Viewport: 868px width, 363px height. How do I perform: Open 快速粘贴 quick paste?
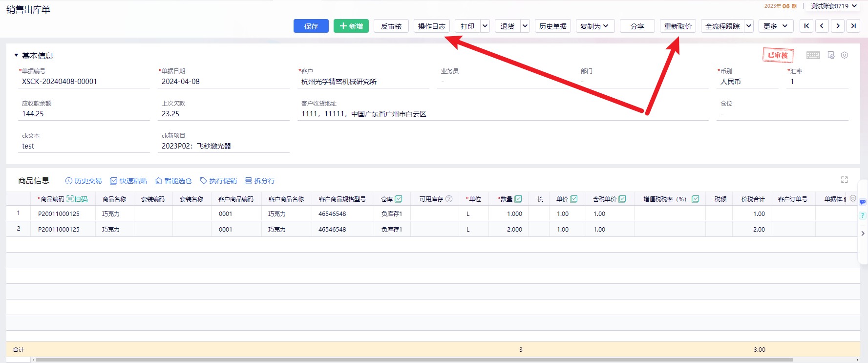pos(128,181)
